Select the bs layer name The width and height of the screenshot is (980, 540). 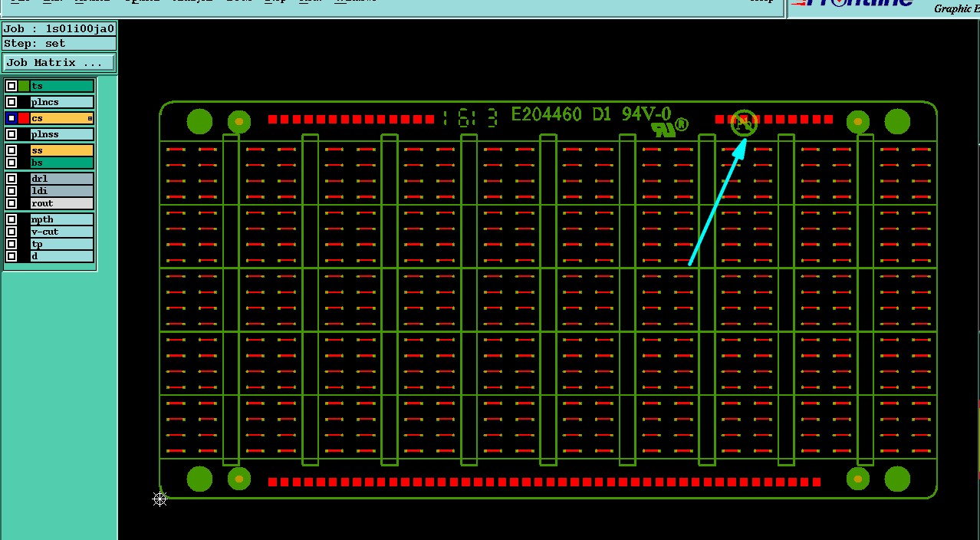point(62,163)
